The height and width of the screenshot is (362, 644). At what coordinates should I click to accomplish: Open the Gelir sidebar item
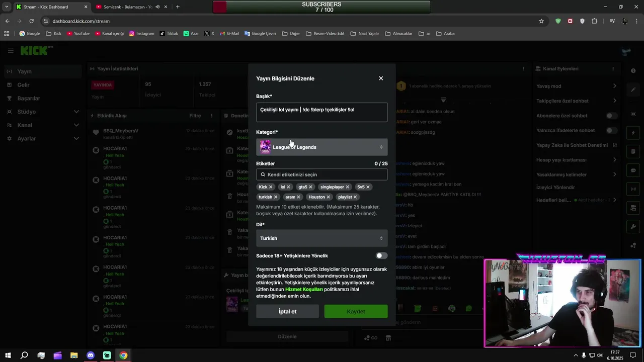42,85
